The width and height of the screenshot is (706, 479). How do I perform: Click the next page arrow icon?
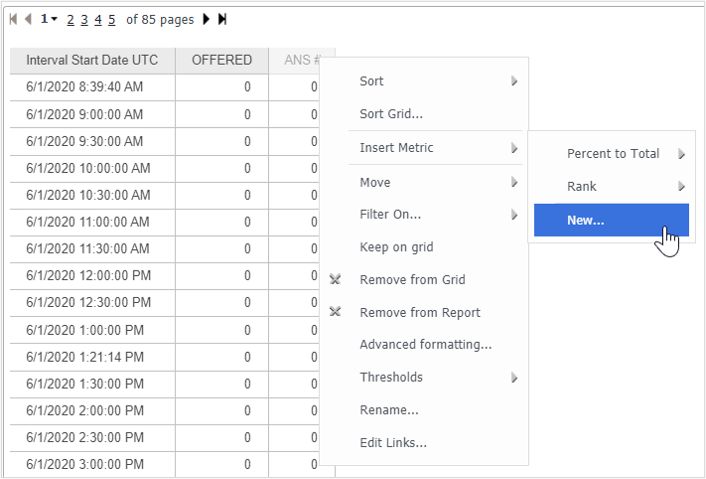pos(206,19)
